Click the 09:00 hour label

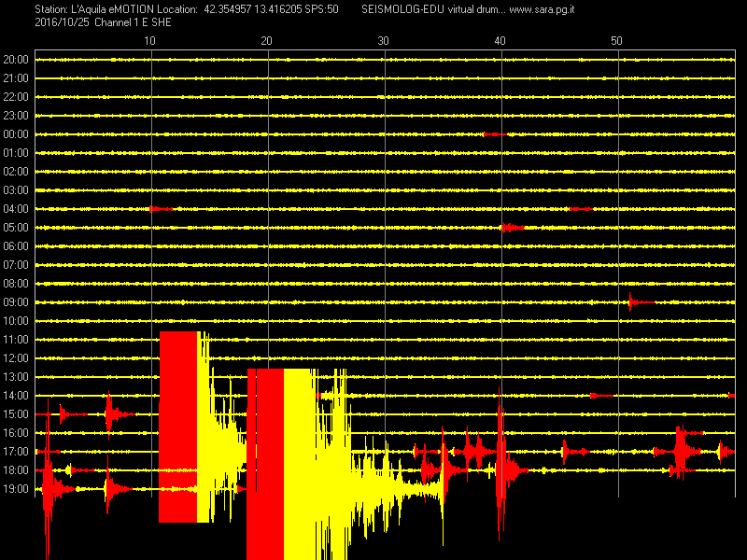(16, 301)
